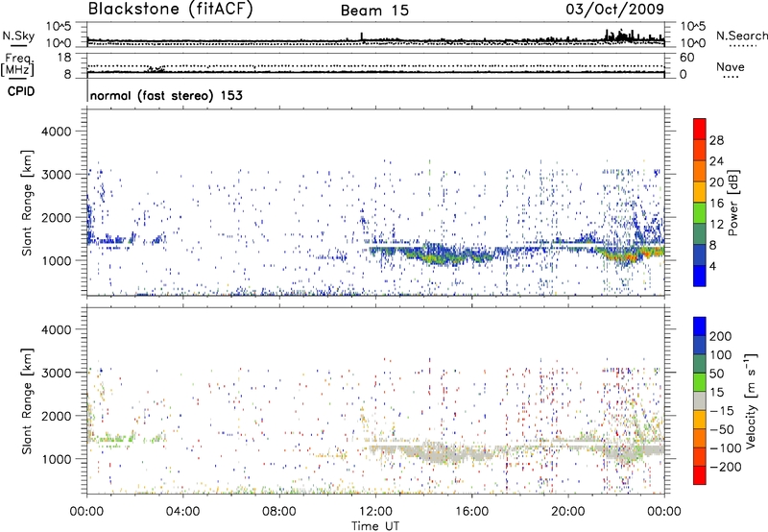The width and height of the screenshot is (768, 532).
Task: Click the grey -15 to 15 velocity colorbar segment
Action: [700, 401]
